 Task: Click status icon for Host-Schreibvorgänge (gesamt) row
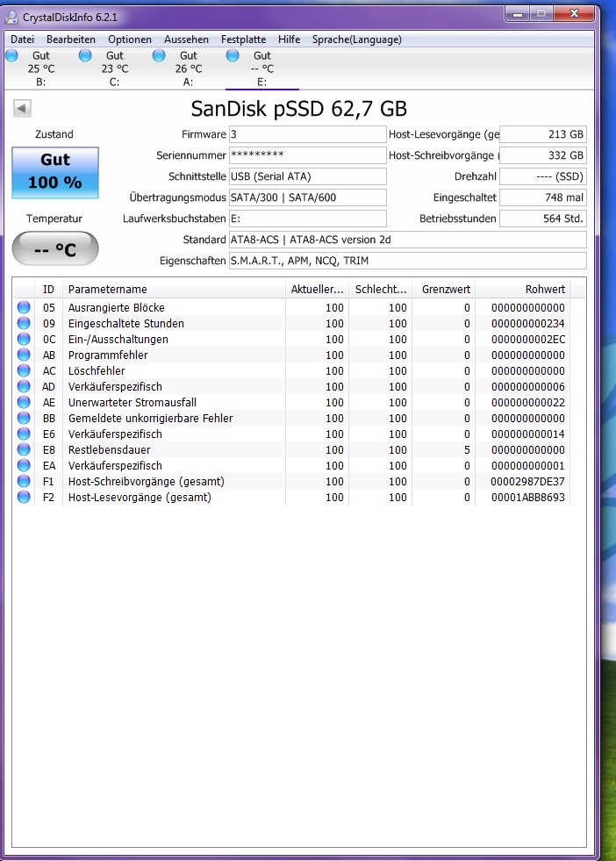click(x=24, y=481)
